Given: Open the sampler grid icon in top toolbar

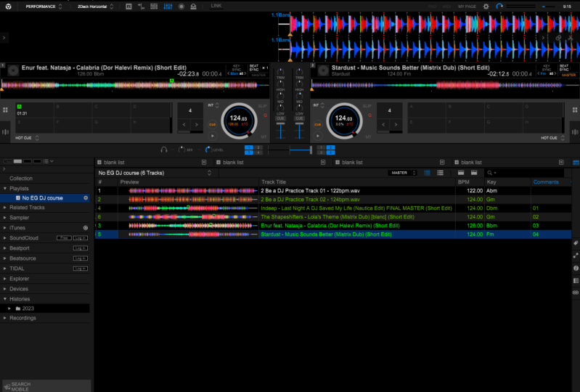Looking at the screenshot, I should [x=154, y=7].
